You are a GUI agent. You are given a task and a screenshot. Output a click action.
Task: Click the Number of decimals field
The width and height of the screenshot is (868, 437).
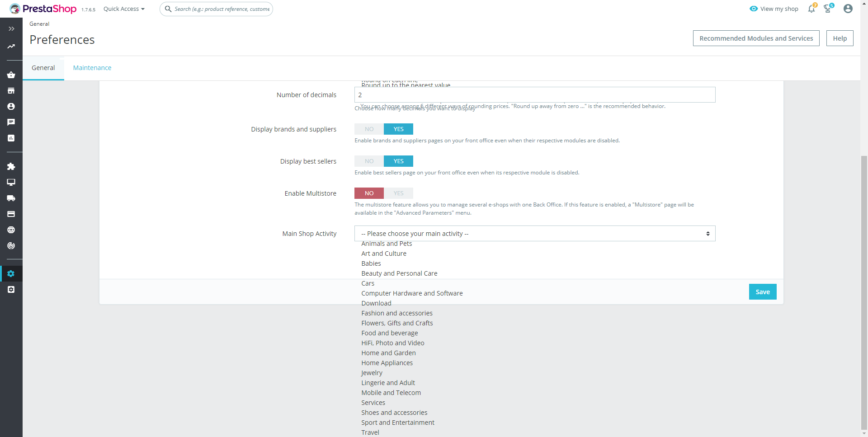pyautogui.click(x=535, y=95)
